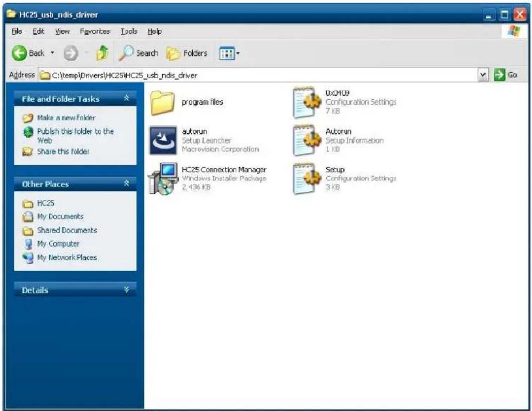
Task: Click the 'program files' file name
Action: pos(202,102)
